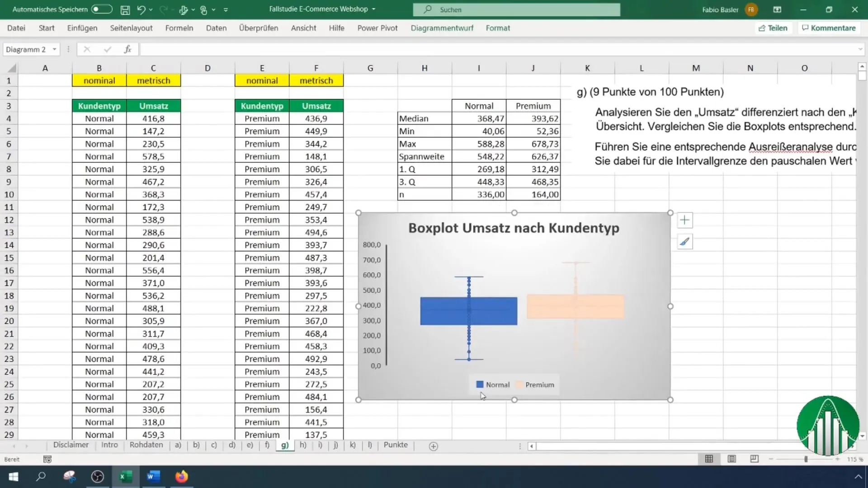Select cell with Median value 368,47
Screen dimensions: 868x488
coord(479,118)
